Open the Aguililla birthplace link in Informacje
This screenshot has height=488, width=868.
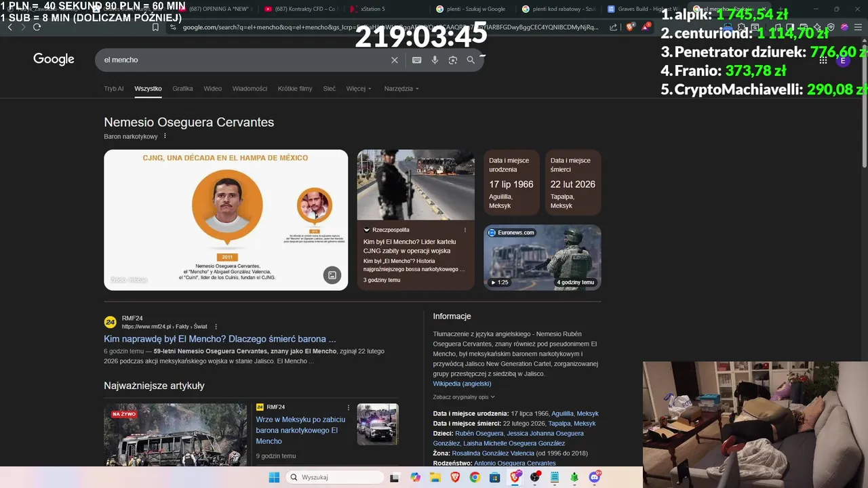[x=562, y=413]
